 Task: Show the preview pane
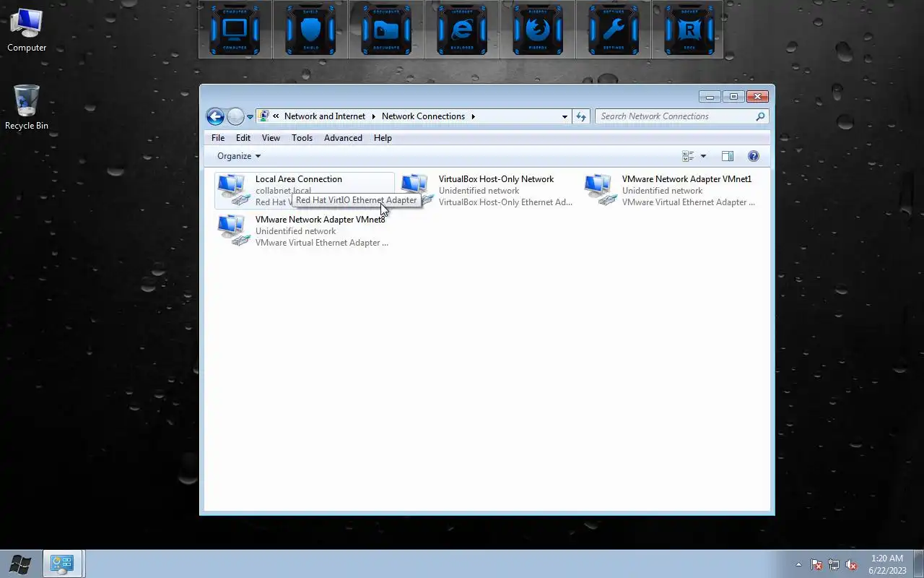pos(728,156)
